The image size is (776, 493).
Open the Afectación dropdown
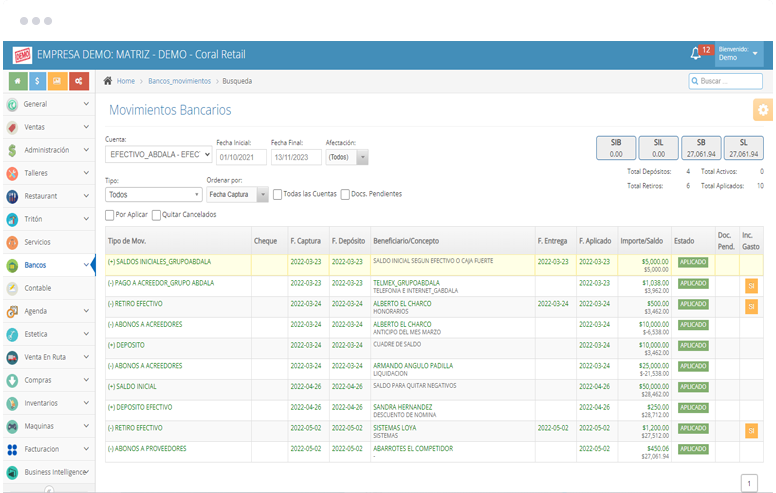pyautogui.click(x=346, y=157)
